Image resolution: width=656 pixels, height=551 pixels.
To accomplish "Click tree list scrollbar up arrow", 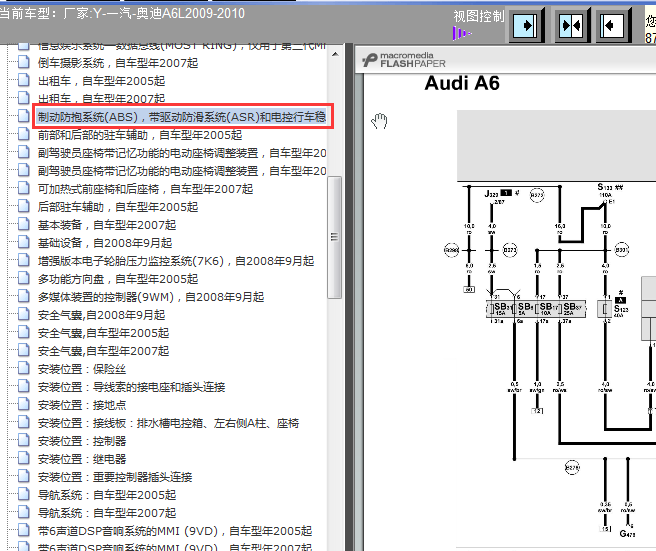I will point(335,54).
